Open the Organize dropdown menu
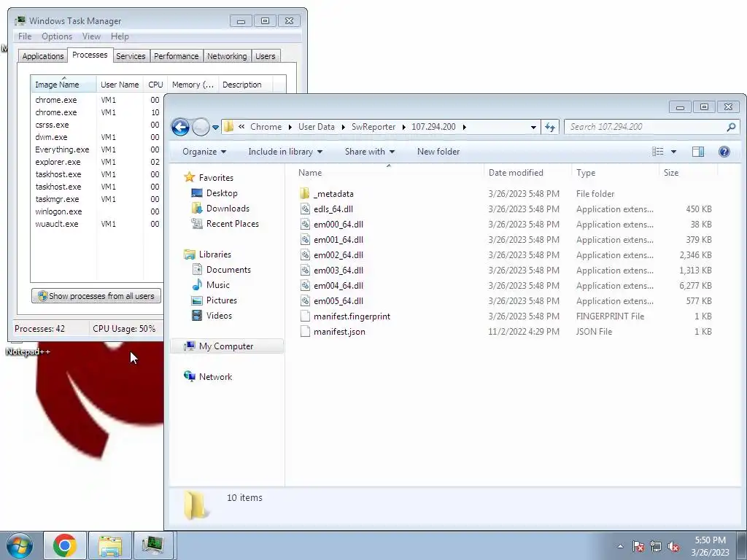 (x=204, y=152)
